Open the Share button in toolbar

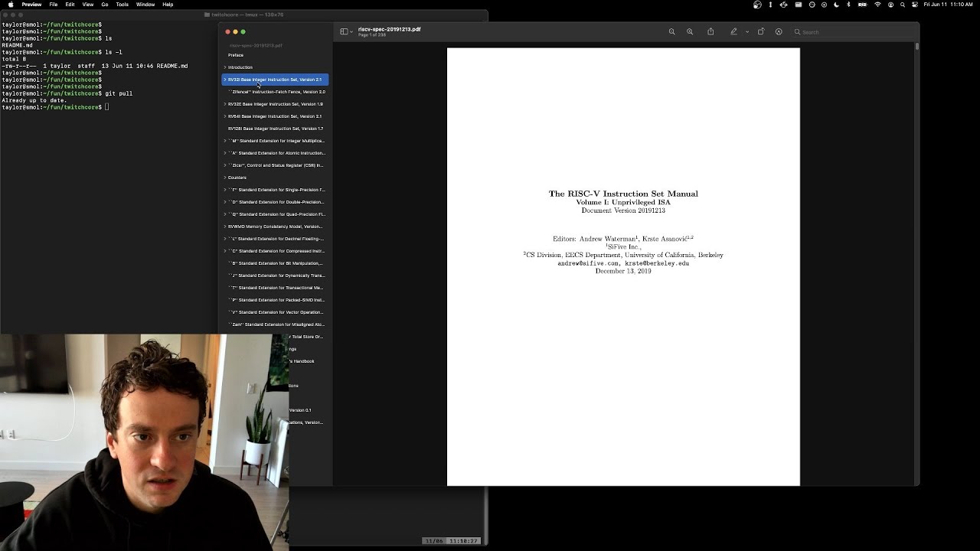[x=710, y=31]
